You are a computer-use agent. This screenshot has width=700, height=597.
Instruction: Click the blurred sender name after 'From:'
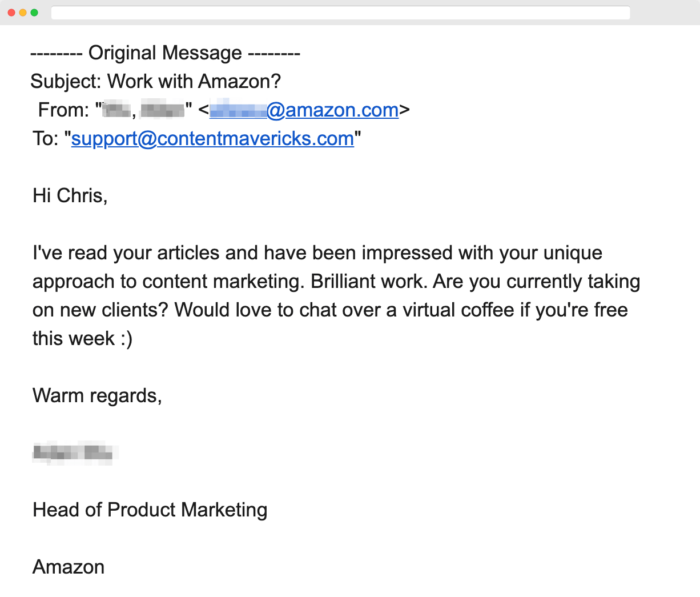coord(143,110)
